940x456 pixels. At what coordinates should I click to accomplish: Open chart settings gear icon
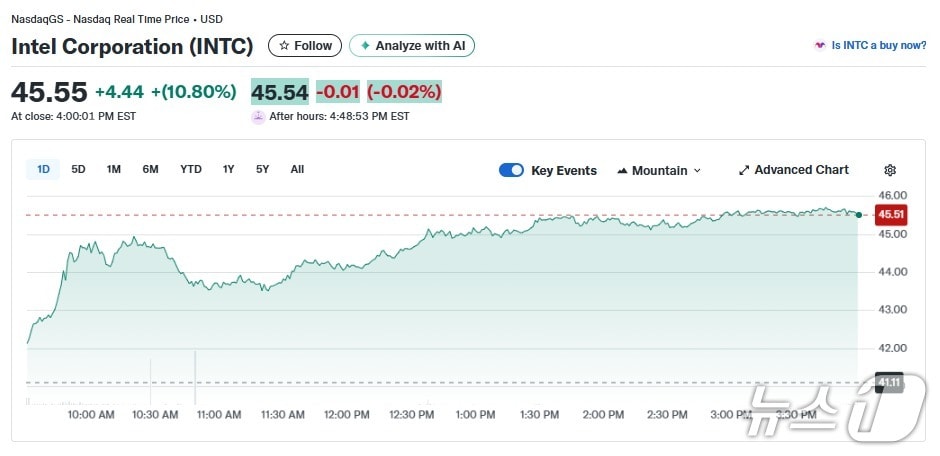[890, 170]
